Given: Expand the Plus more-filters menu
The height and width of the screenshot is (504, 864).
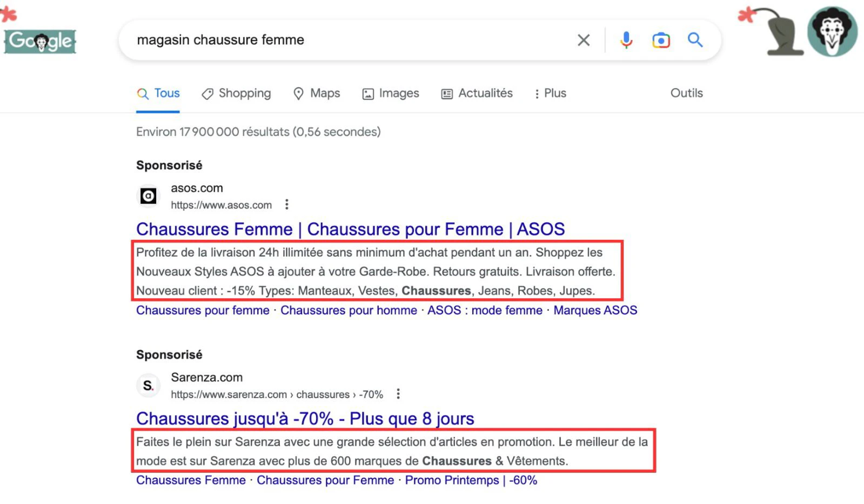Looking at the screenshot, I should click(550, 93).
